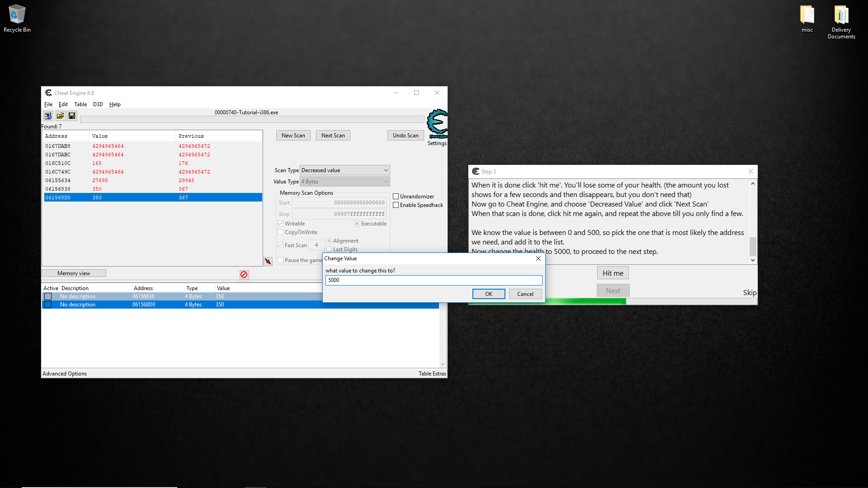Screen dimensions: 868x488
Task: Click OK in Change Value dialog
Action: tap(488, 294)
